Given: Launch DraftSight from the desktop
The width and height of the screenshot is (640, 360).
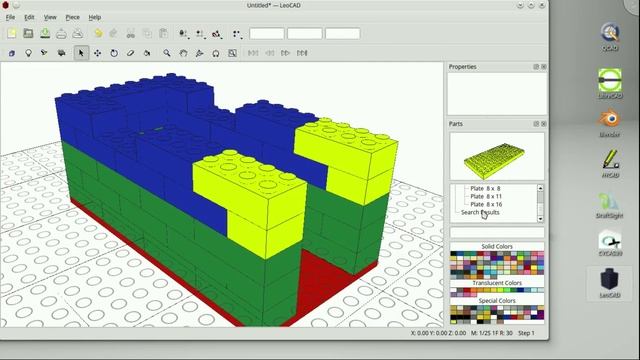Looking at the screenshot, I should pyautogui.click(x=609, y=205).
